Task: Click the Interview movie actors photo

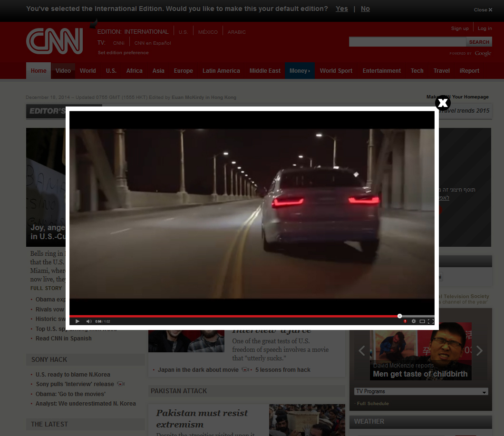Action: pyautogui.click(x=186, y=341)
